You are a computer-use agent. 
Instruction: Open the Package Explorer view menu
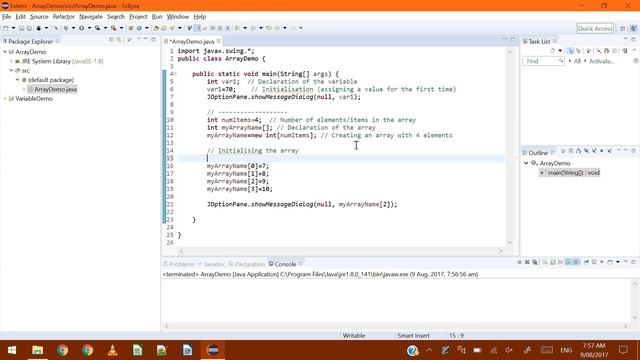[x=139, y=39]
